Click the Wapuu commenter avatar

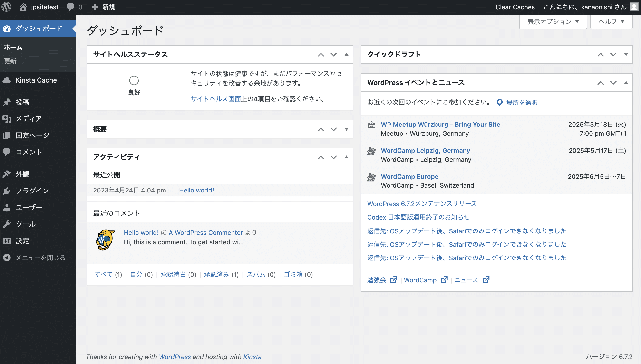(x=105, y=240)
